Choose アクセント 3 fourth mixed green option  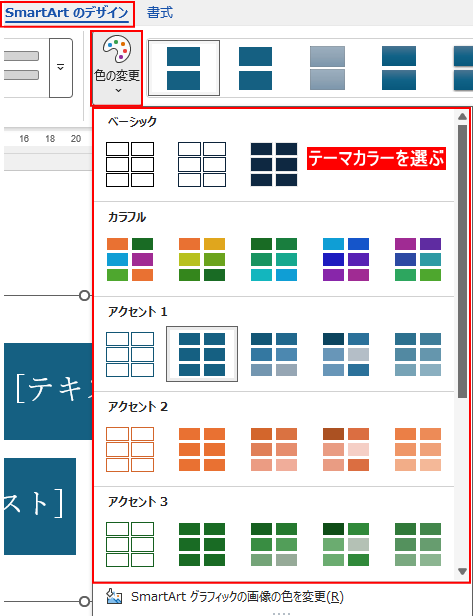(346, 544)
